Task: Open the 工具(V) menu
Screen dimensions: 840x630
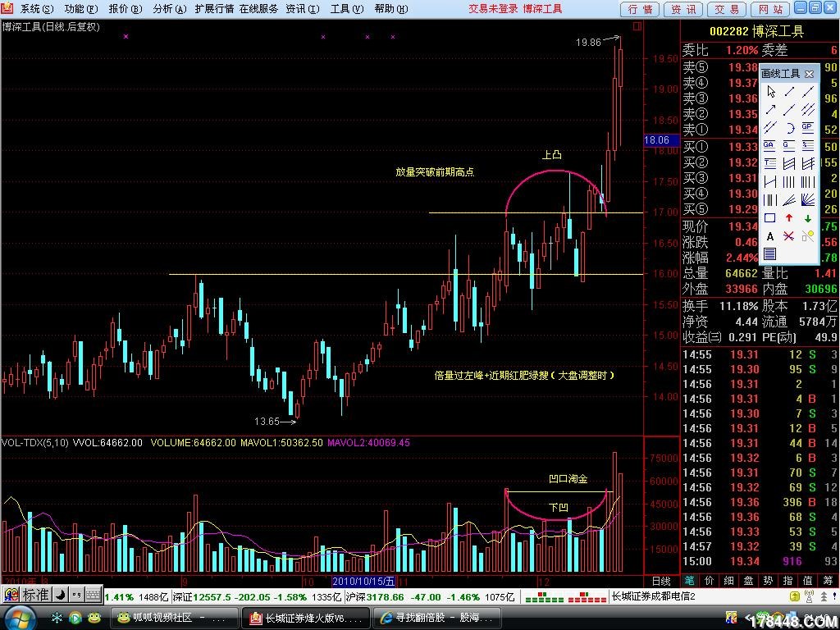Action: (344, 9)
